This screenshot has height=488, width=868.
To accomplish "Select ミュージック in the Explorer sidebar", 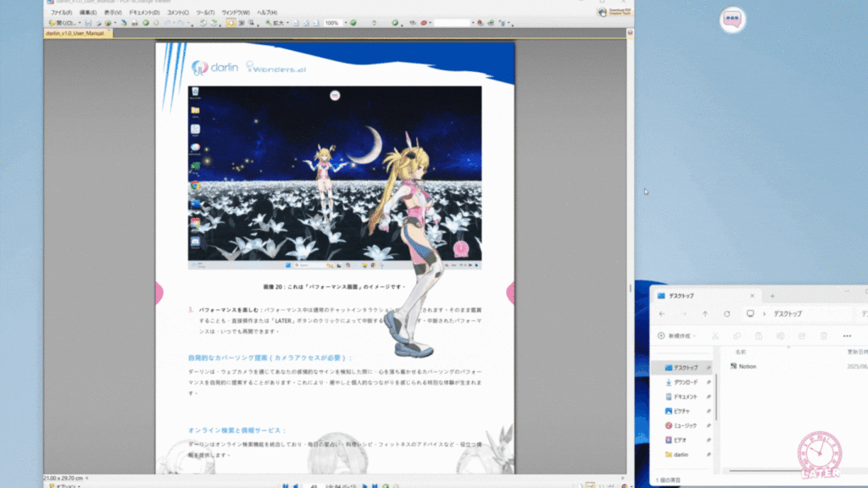I will [682, 425].
